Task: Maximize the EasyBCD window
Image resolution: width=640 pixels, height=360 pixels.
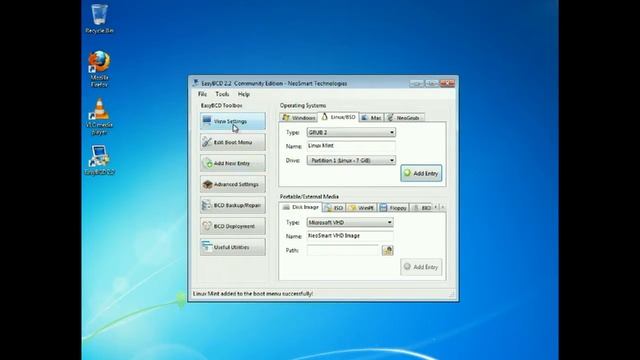Action: pos(431,83)
